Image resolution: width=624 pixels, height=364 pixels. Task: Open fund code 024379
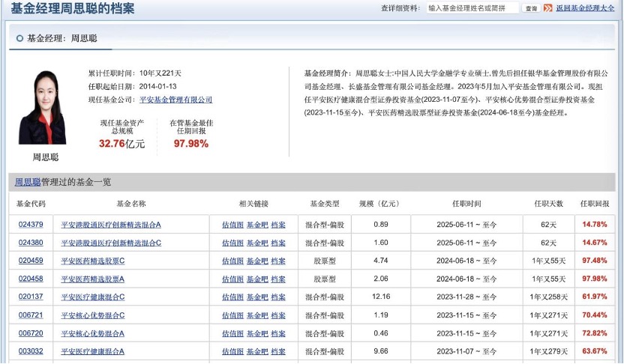(31, 225)
